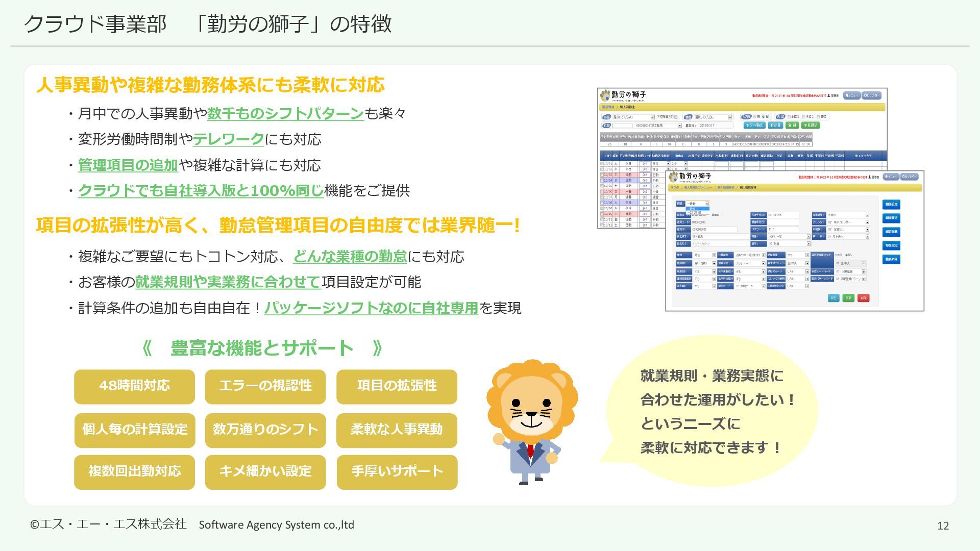980x551 pixels.
Task: Select the 手厚いサポート feature tile
Action: [397, 472]
